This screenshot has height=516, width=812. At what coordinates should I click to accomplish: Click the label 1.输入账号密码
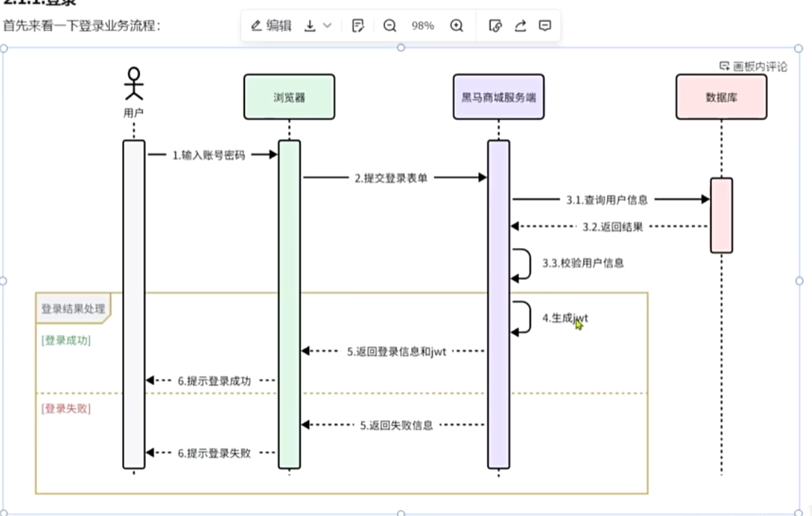pyautogui.click(x=209, y=155)
